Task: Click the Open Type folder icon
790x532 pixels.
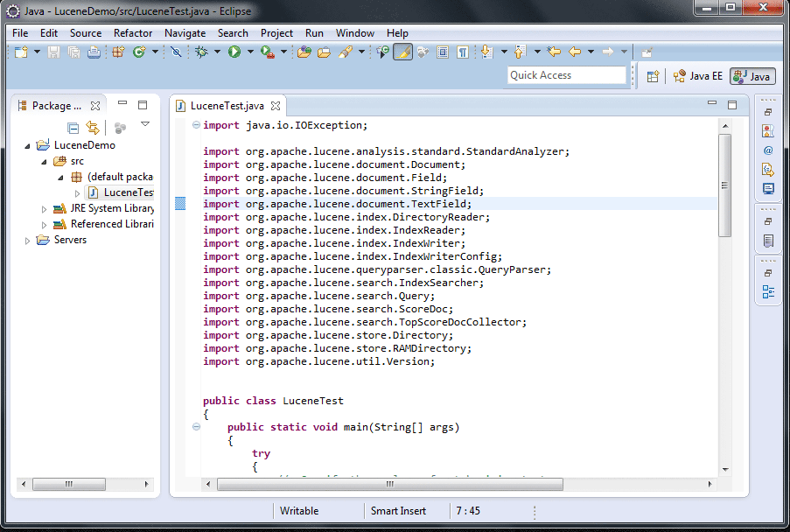Action: pyautogui.click(x=304, y=52)
